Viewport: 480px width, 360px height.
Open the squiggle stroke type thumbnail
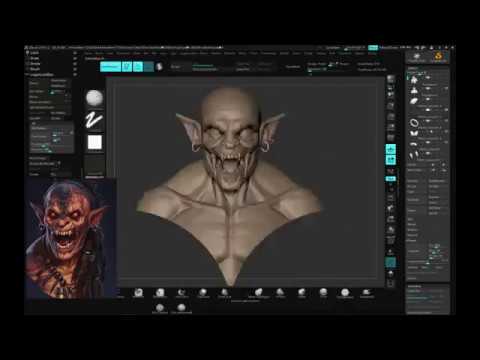pyautogui.click(x=94, y=120)
